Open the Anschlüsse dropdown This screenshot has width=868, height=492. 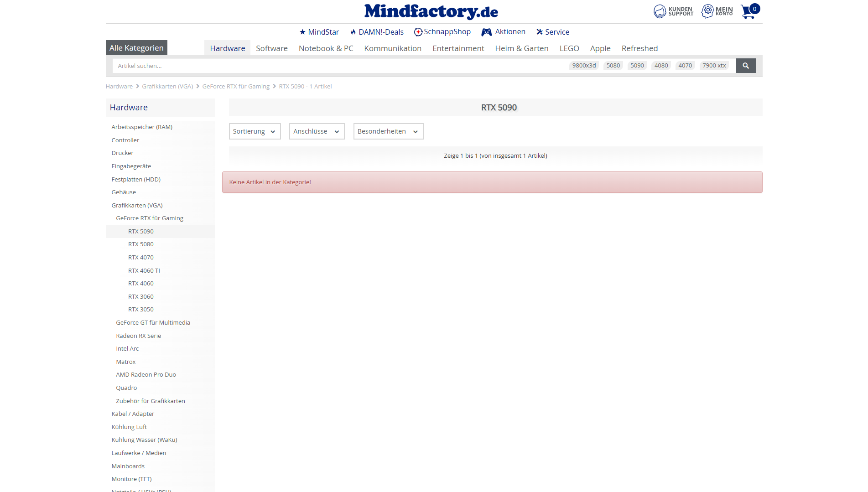(317, 131)
